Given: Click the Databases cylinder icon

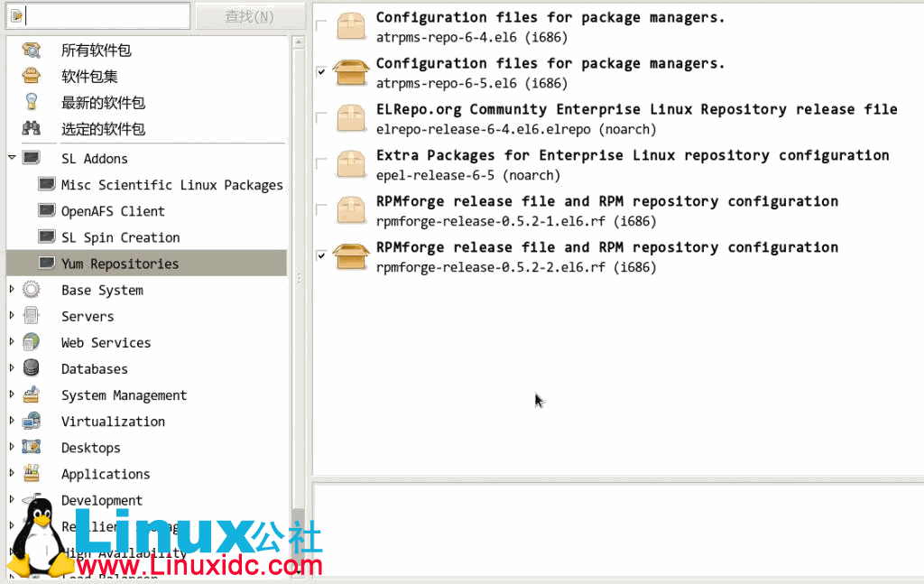Looking at the screenshot, I should [32, 368].
